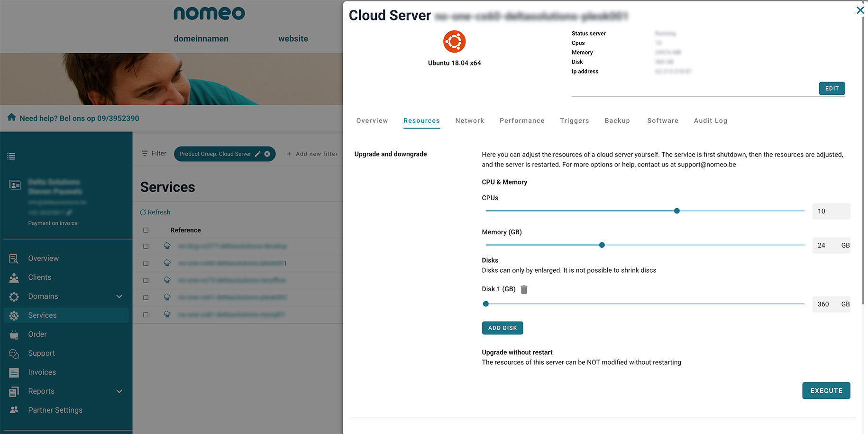Click the Reports icon in sidebar
This screenshot has height=434, width=868.
click(14, 391)
